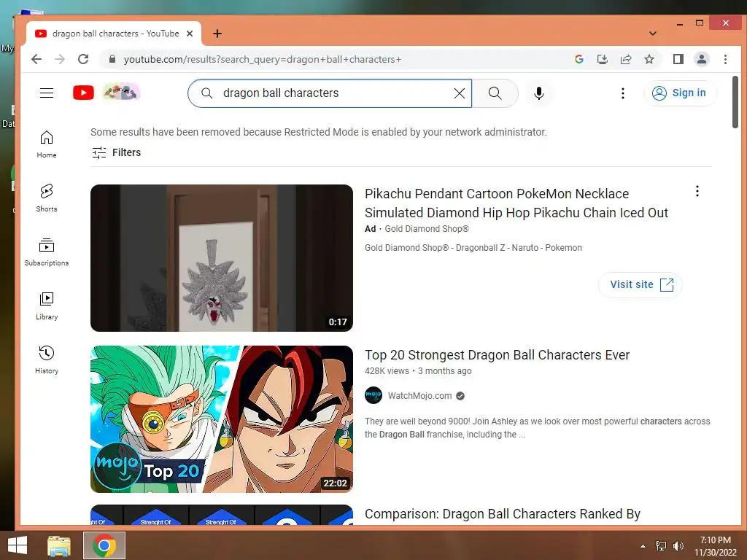Open Top 20 Strongest Dragon Ball Characters title
The height and width of the screenshot is (560, 747).
(497, 355)
